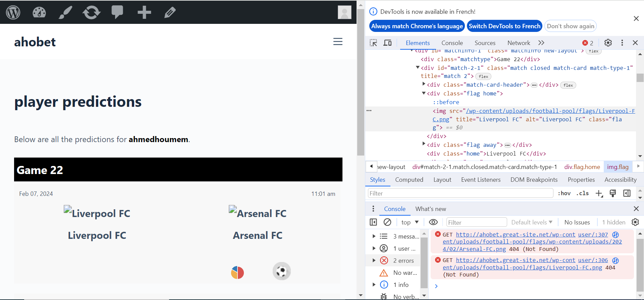The height and width of the screenshot is (300, 644).
Task: Open the Accessibility pane tab
Action: tap(620, 180)
